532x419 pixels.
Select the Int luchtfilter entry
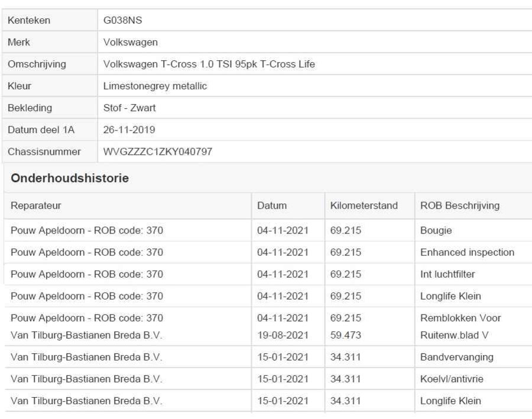[447, 274]
